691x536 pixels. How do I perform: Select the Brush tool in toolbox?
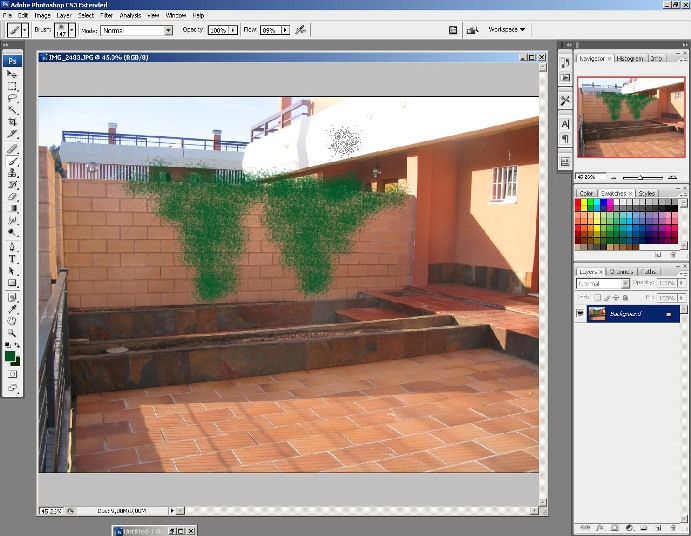tap(12, 161)
